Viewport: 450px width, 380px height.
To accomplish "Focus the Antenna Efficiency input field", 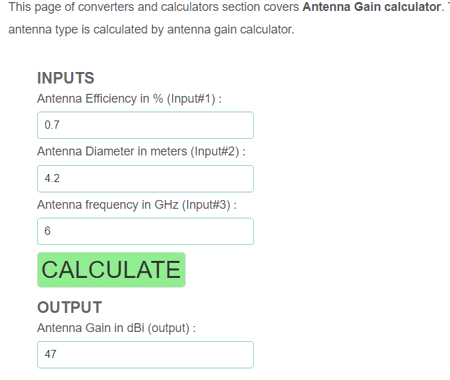I will pyautogui.click(x=145, y=125).
